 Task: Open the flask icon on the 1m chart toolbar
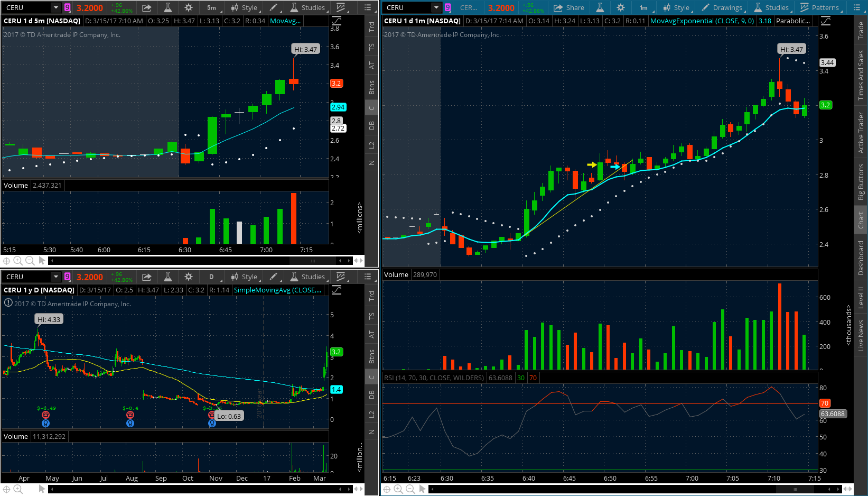point(600,7)
